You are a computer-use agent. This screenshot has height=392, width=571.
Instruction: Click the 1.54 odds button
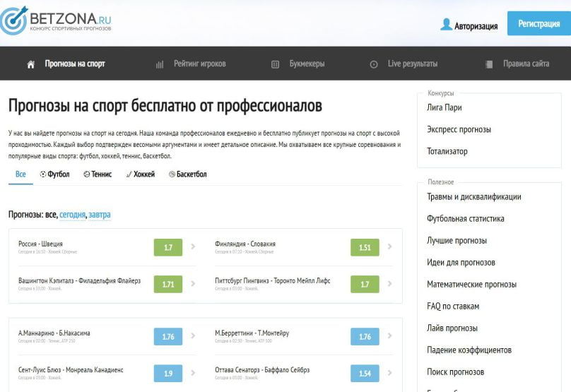365,374
